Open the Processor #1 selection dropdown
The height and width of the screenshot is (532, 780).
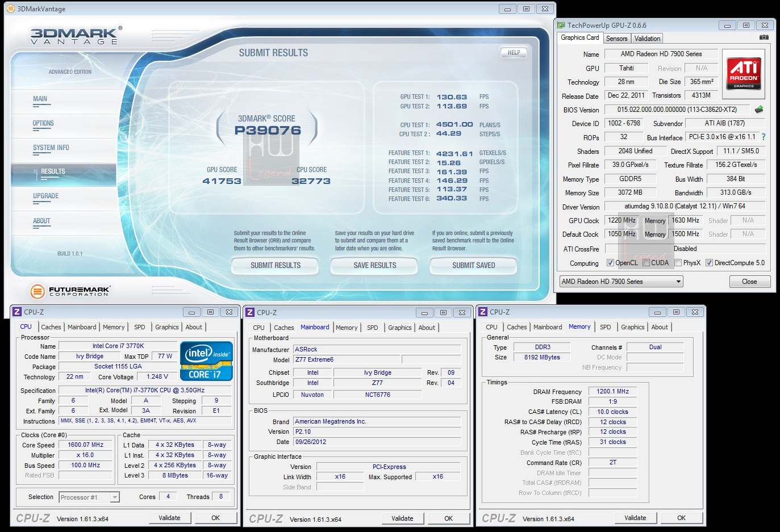pos(89,497)
